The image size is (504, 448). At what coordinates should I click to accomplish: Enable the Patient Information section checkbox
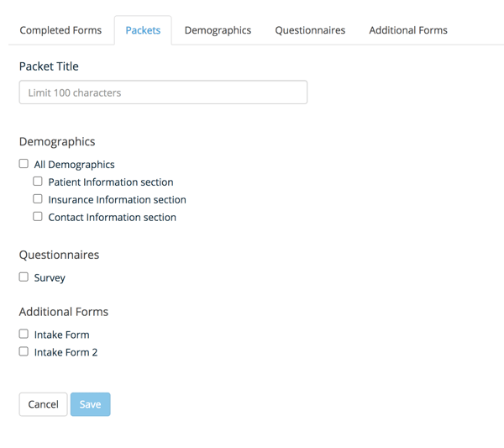coord(38,182)
